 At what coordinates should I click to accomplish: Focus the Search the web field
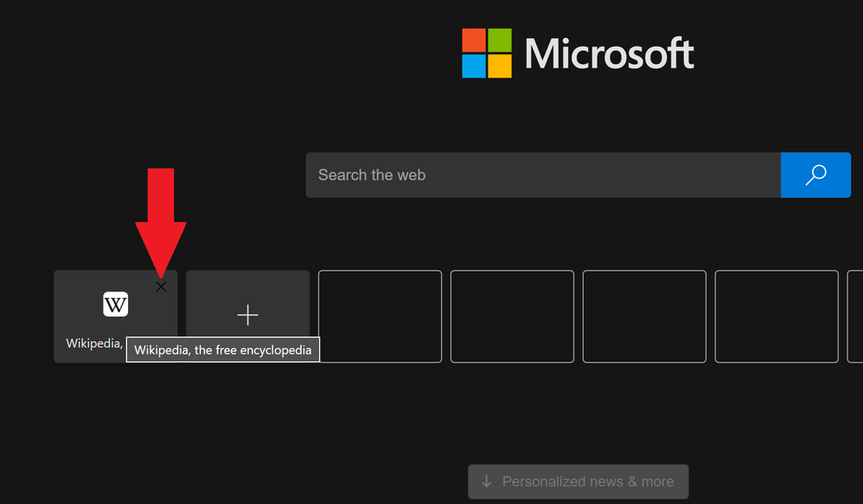(x=543, y=175)
